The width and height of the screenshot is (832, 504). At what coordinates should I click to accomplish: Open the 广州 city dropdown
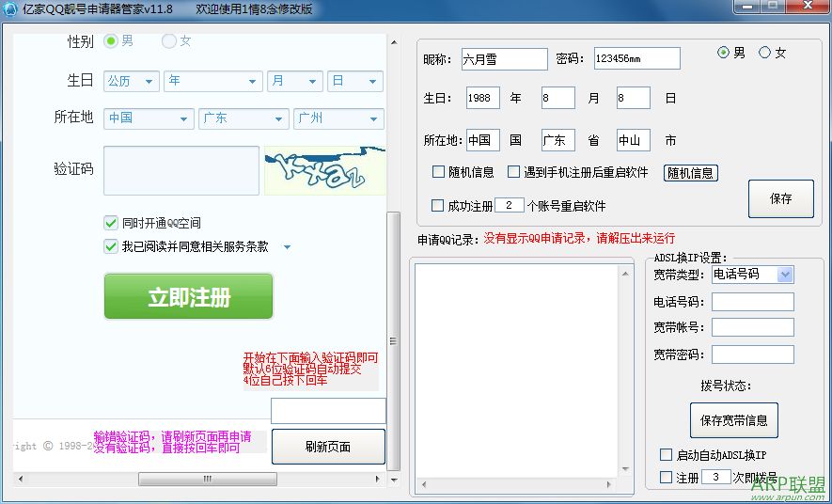tap(338, 118)
